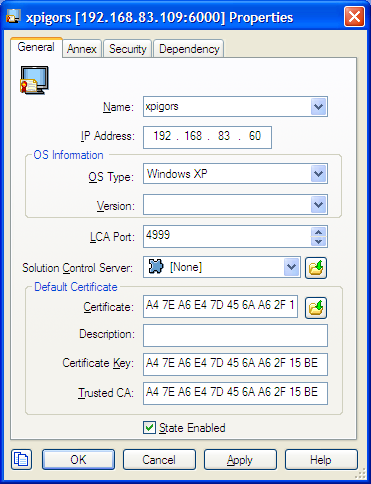Click the IP Address label

pos(107,136)
